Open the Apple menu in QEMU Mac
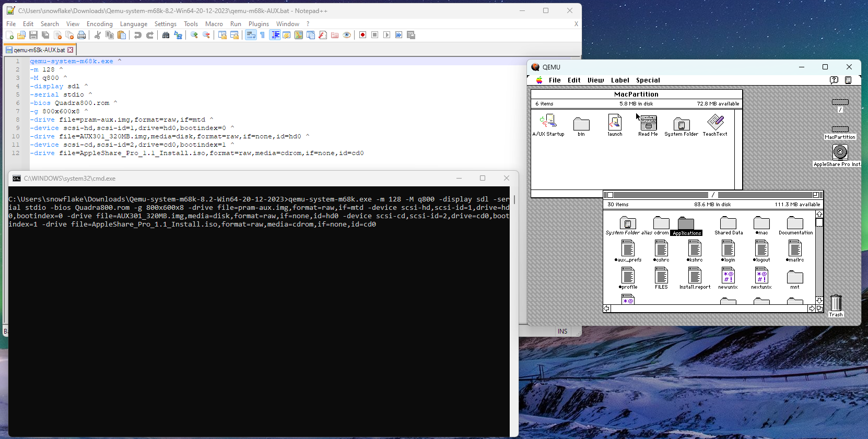This screenshot has width=868, height=439. pyautogui.click(x=539, y=80)
